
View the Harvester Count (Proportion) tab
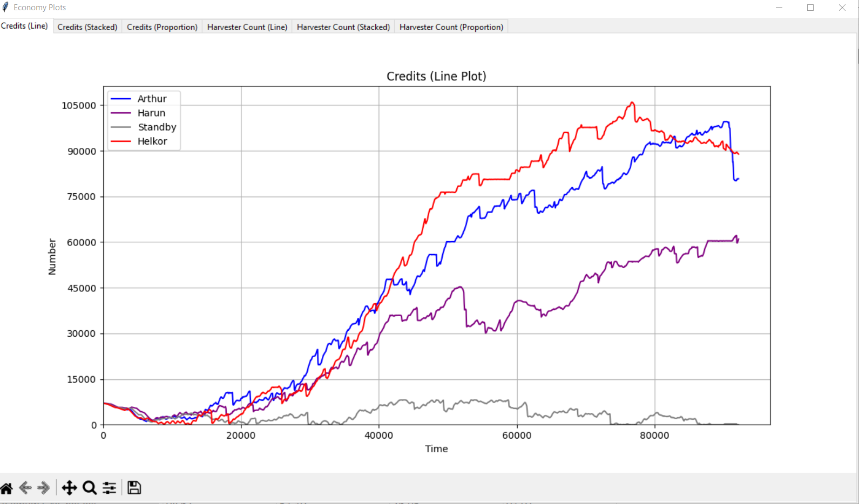tap(451, 27)
